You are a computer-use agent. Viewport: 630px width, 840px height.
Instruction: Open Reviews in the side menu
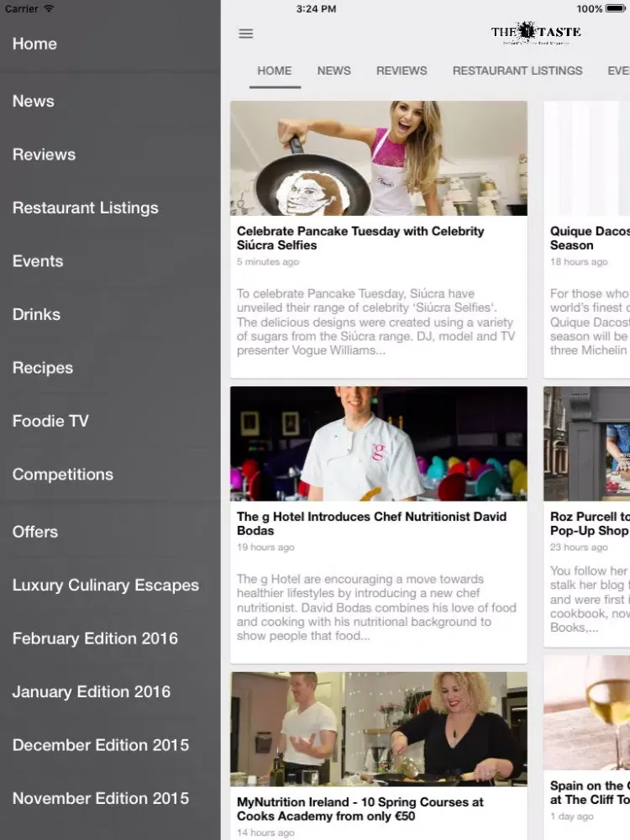click(44, 155)
